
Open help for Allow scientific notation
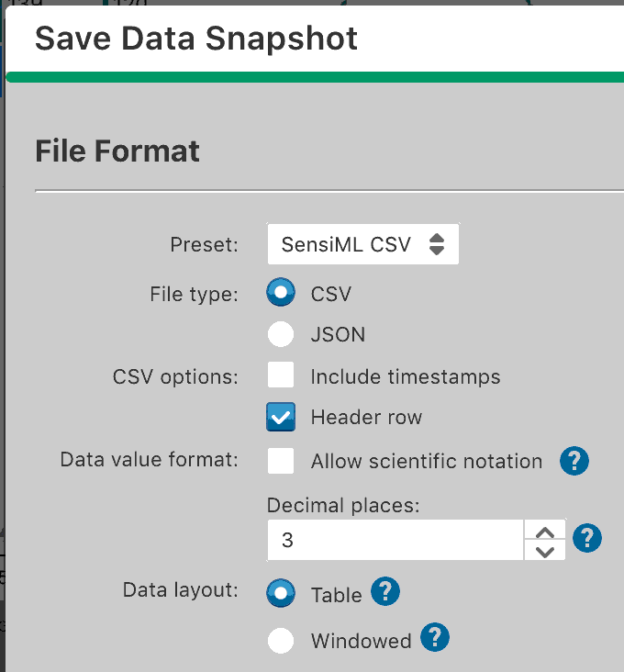574,461
